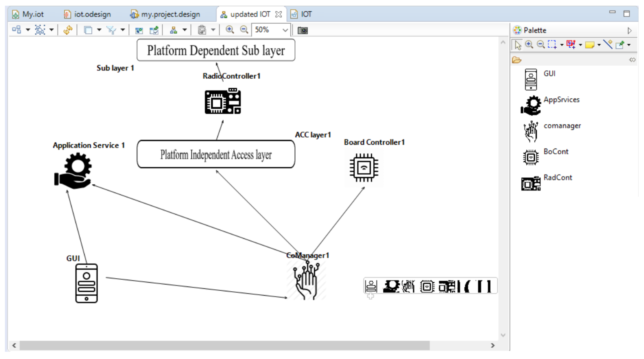This screenshot has height=359, width=644.
Task: Click the palette zoom in magnifier
Action: pos(529,45)
